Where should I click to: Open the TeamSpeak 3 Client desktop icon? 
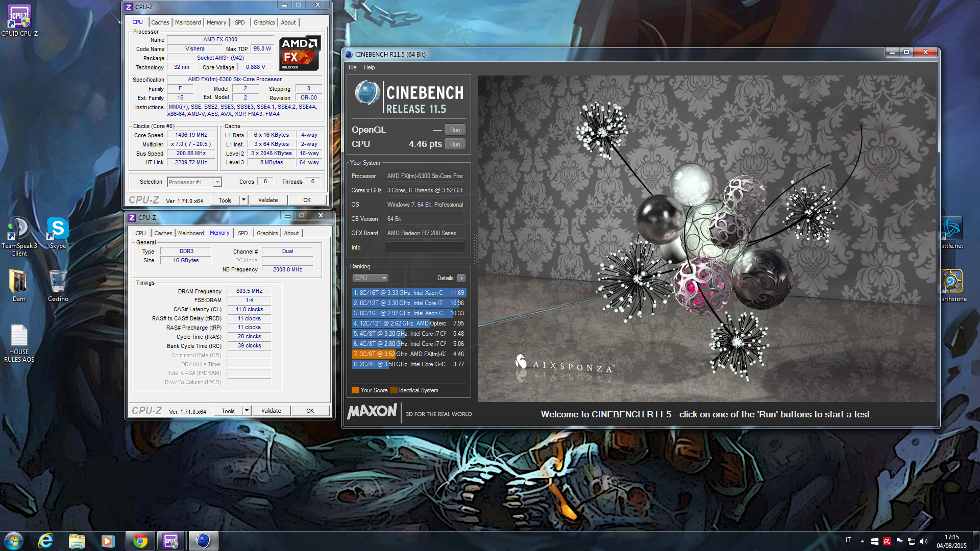[x=19, y=236]
